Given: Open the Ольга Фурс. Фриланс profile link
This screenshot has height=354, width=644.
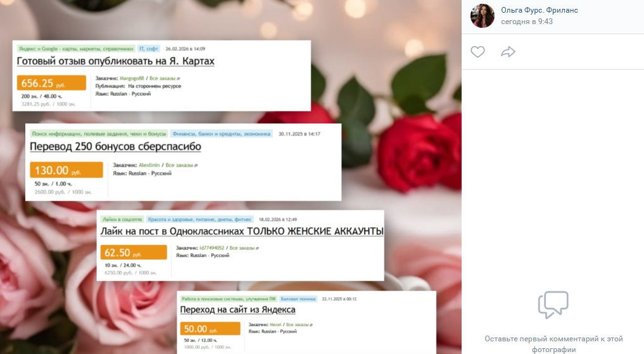Looking at the screenshot, I should pos(540,10).
